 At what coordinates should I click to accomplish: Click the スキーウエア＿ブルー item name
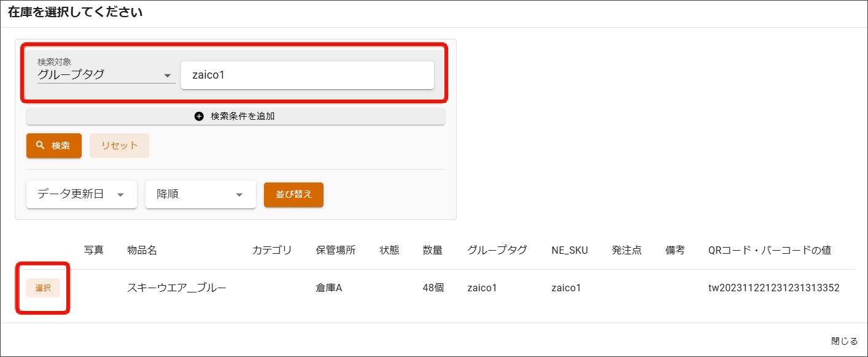[x=177, y=288]
